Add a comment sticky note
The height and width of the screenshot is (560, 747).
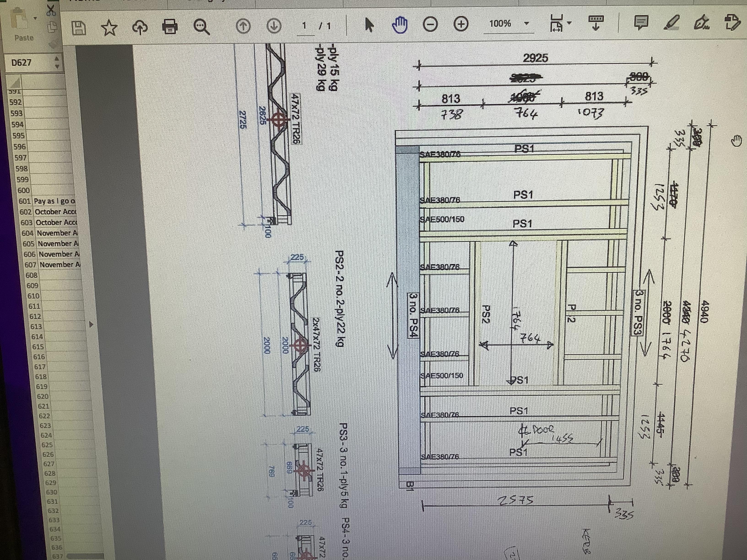[641, 22]
